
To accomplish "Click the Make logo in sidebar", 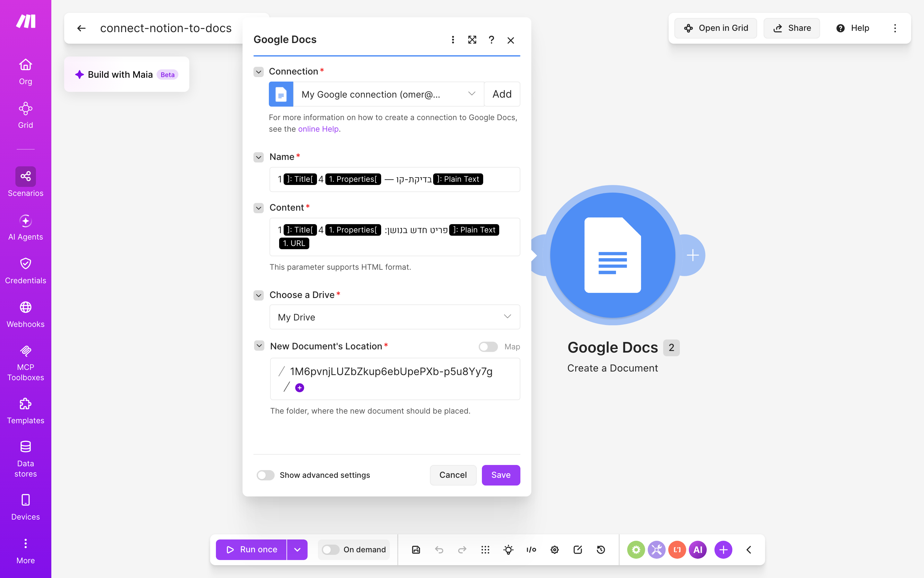I will [x=26, y=21].
